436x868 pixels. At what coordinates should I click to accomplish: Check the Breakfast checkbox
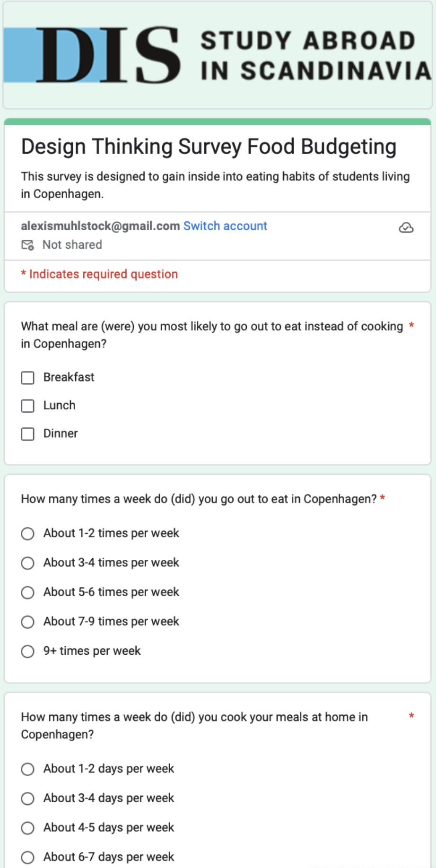point(28,378)
